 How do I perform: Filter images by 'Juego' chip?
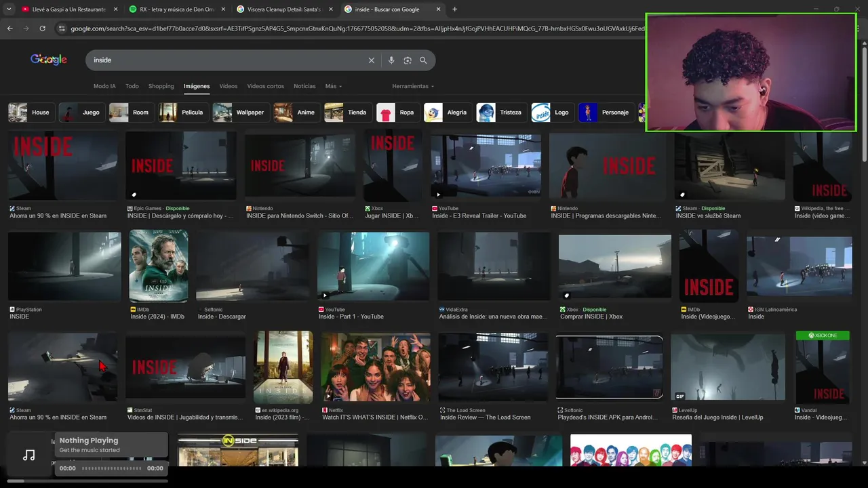click(81, 113)
